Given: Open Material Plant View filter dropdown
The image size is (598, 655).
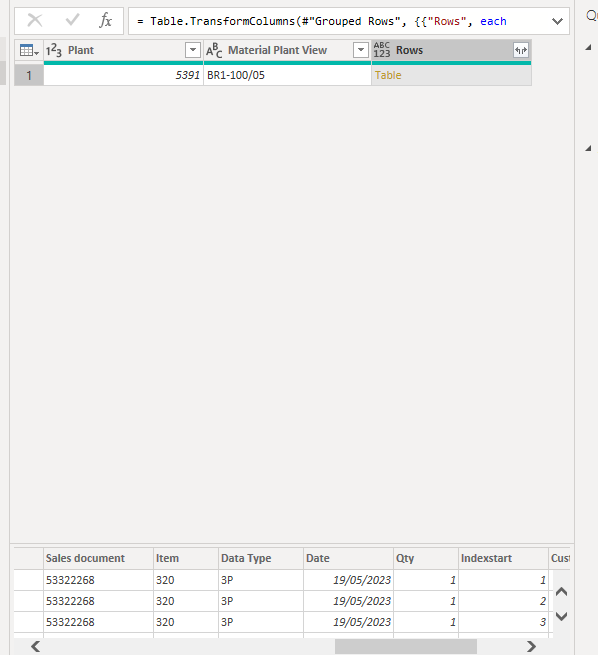Looking at the screenshot, I should (361, 50).
